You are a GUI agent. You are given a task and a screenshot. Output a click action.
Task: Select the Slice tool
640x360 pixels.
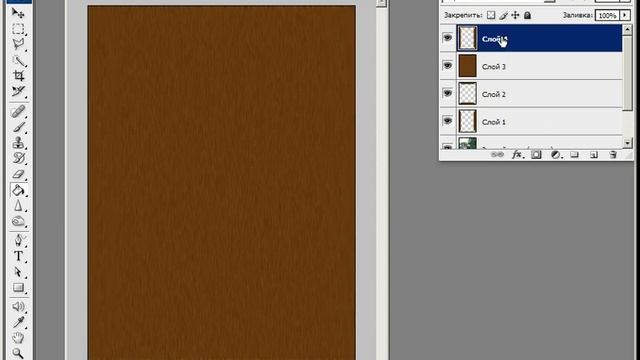[18, 91]
